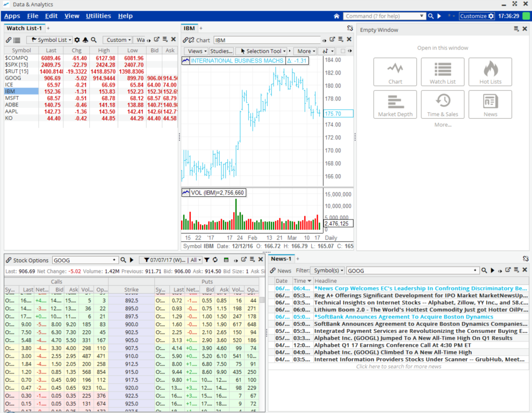The width and height of the screenshot is (532, 413).
Task: Select the News-1 tab
Action: click(281, 259)
